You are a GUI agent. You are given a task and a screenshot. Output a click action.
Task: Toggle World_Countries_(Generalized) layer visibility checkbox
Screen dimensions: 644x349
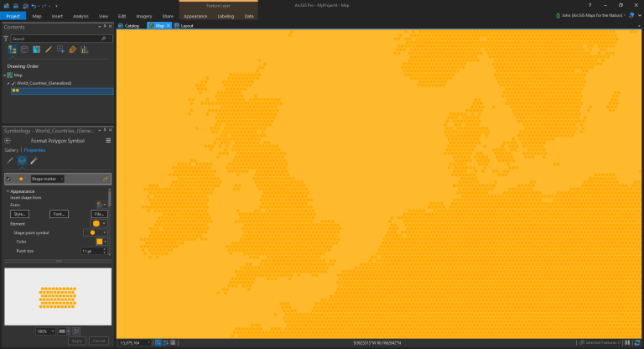(13, 83)
